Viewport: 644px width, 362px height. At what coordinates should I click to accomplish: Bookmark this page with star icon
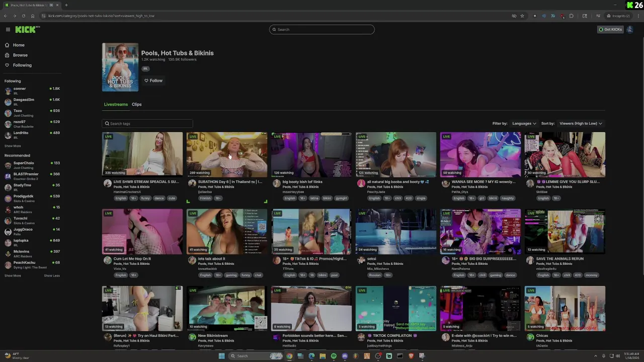(x=522, y=16)
